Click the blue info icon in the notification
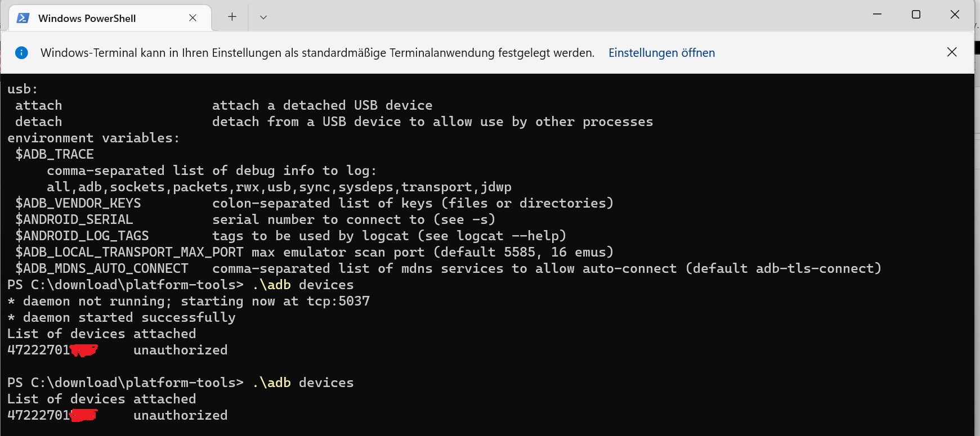Viewport: 980px width, 436px height. [x=21, y=53]
